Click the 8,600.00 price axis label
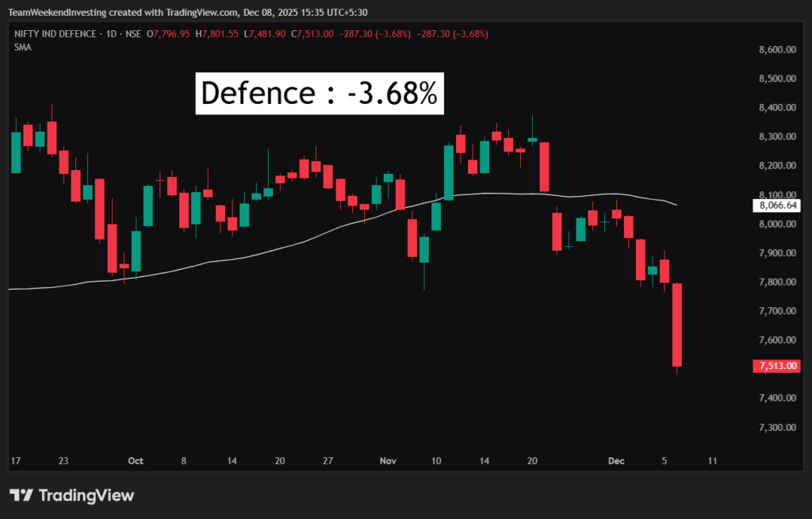The height and width of the screenshot is (519, 812). (776, 49)
